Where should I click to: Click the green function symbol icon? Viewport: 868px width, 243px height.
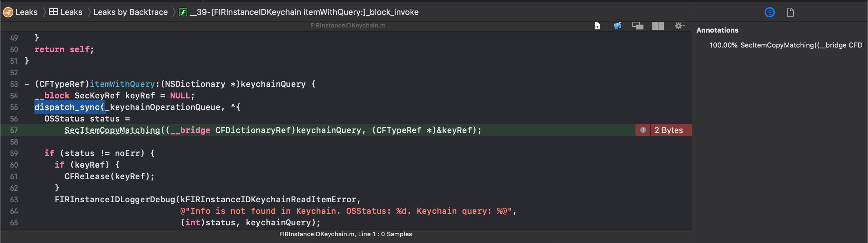click(183, 12)
